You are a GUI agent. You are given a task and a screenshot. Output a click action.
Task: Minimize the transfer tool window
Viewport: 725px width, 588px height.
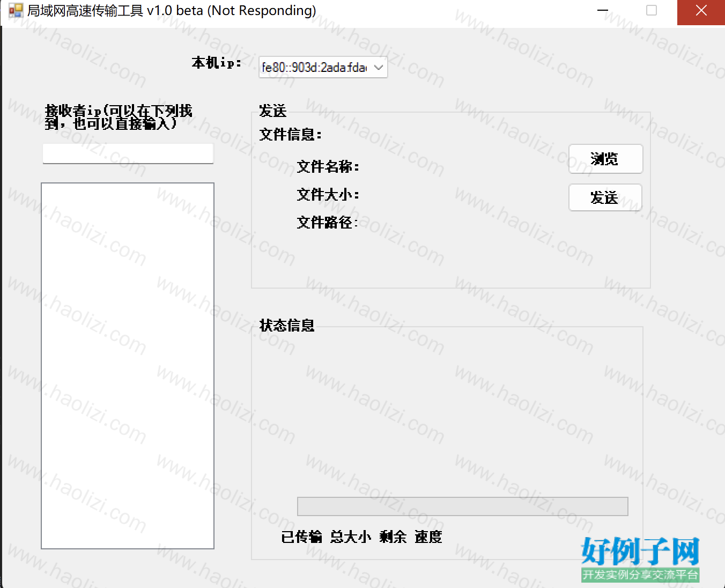click(603, 11)
